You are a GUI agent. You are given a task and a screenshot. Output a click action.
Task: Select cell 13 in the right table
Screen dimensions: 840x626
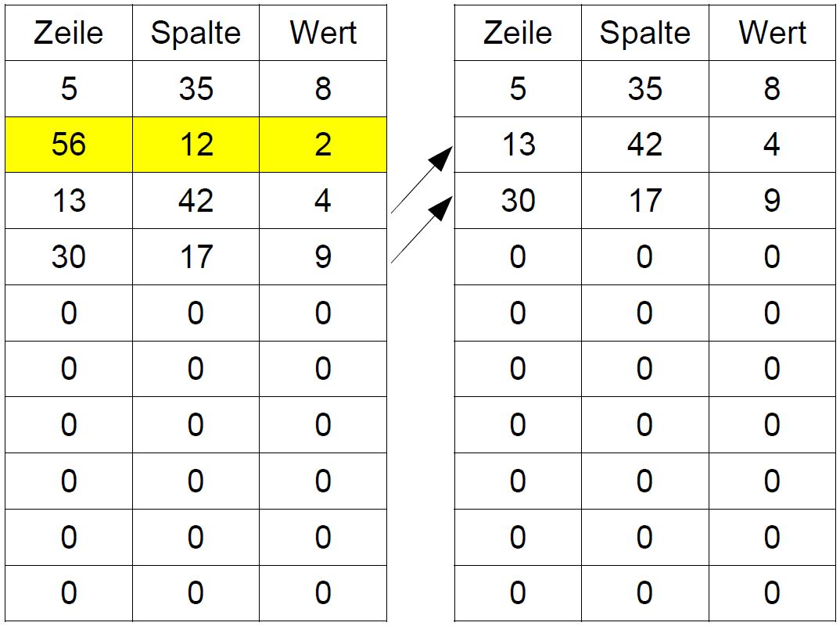518,145
